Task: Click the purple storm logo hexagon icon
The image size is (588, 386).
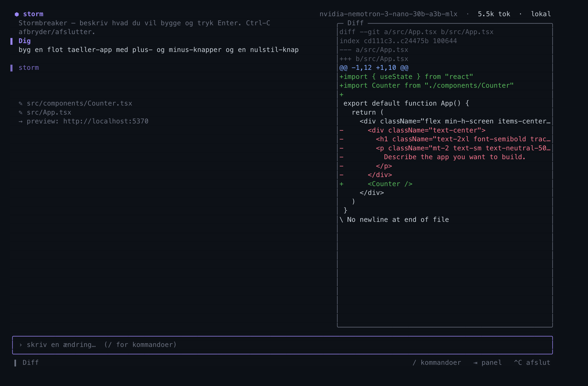Action: click(x=17, y=14)
